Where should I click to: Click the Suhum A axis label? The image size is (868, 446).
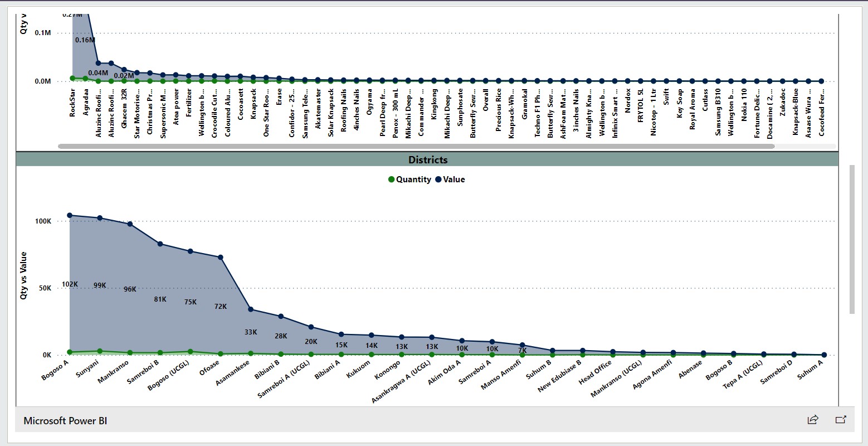(810, 370)
